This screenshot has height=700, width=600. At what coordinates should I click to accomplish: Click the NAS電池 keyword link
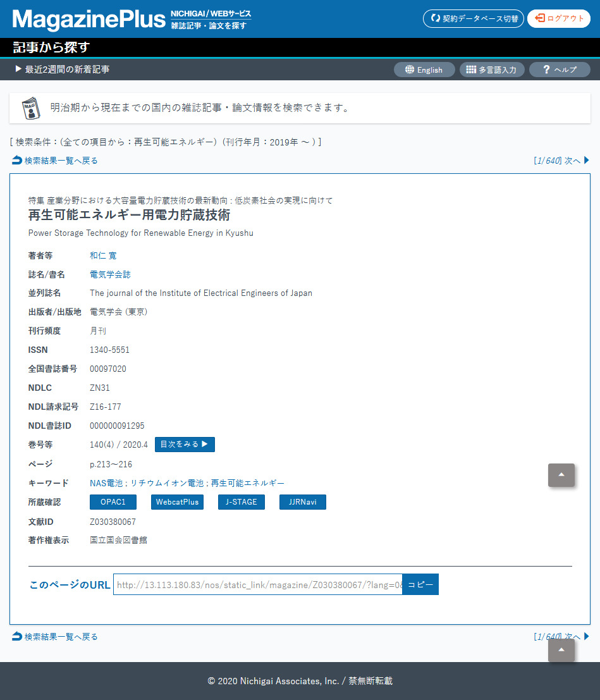106,483
